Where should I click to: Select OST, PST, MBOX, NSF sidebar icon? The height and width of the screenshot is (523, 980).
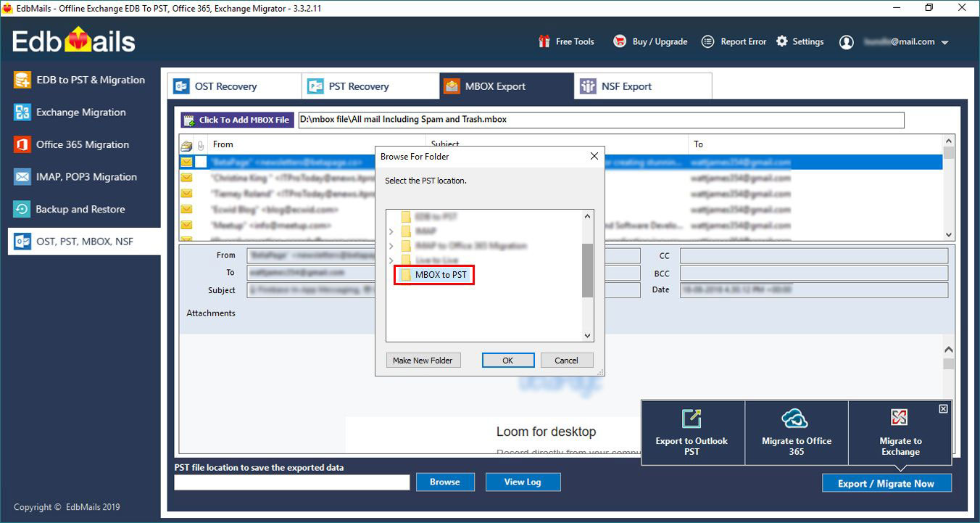[22, 241]
